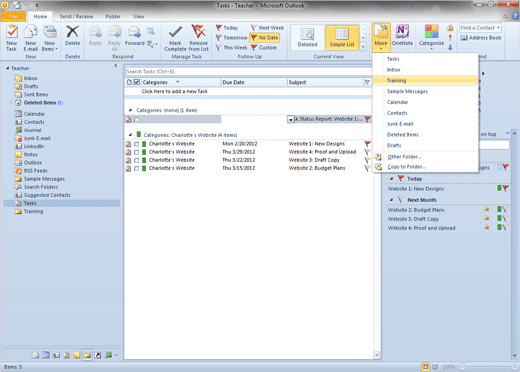Sort by the Subject column header
The height and width of the screenshot is (372, 520).
click(325, 82)
